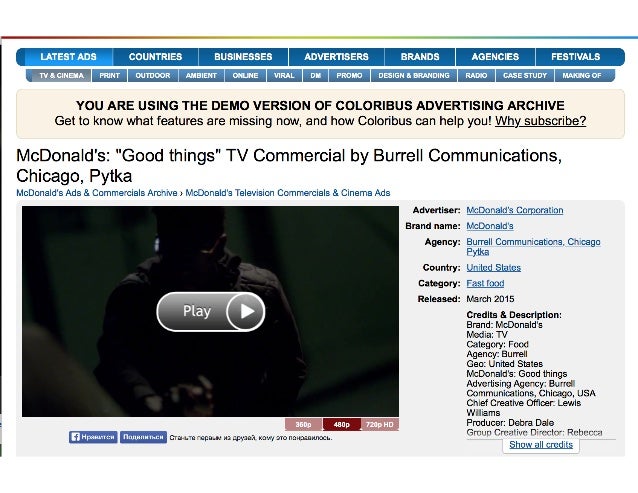638x493 pixels.
Task: Open the Brands tab
Action: tap(420, 57)
